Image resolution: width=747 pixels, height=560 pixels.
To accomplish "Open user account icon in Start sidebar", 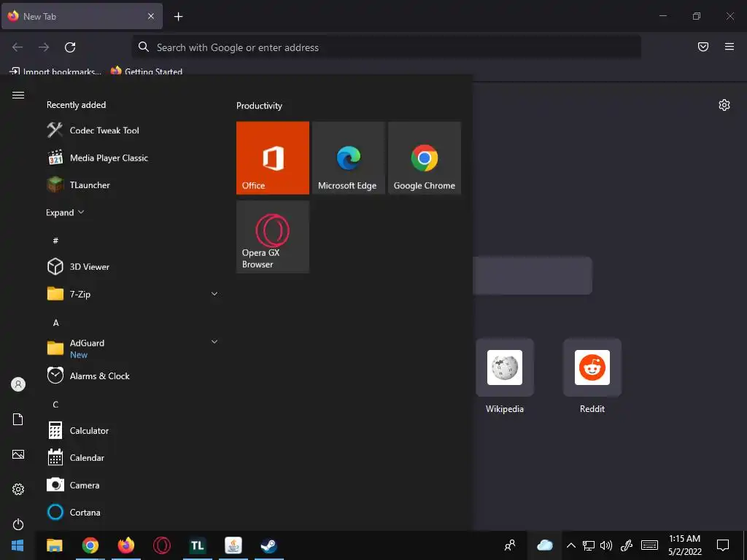I will 18,384.
